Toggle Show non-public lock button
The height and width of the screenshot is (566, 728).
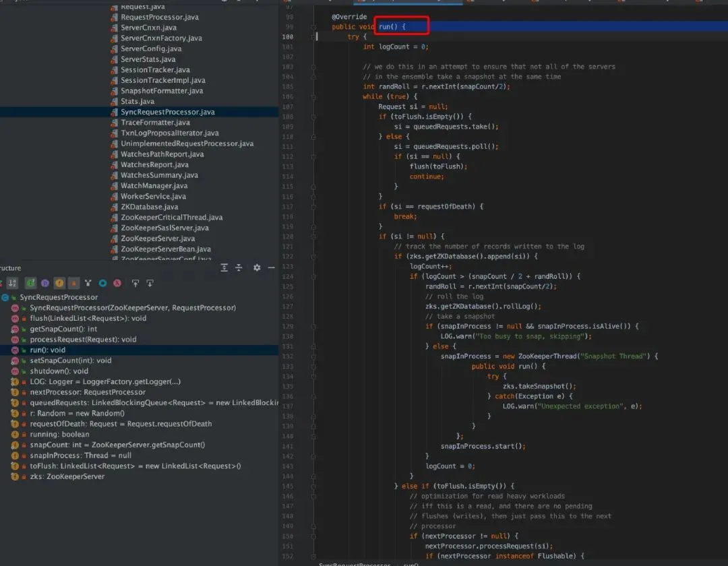click(74, 283)
